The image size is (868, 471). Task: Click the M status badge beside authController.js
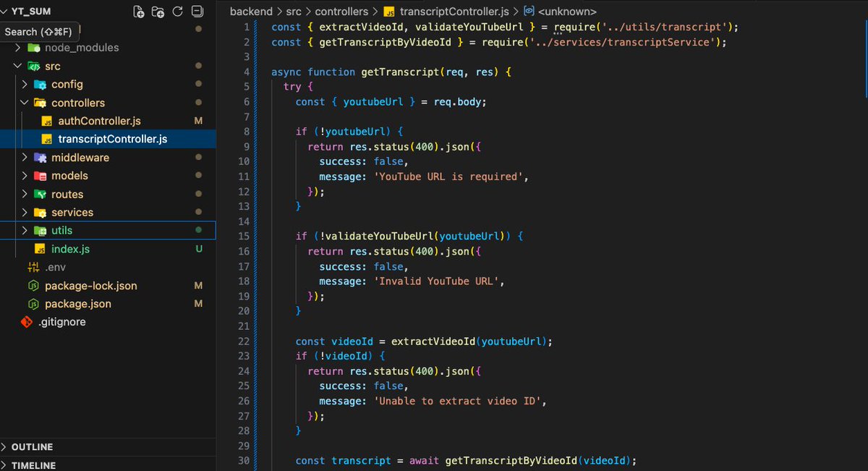[198, 121]
